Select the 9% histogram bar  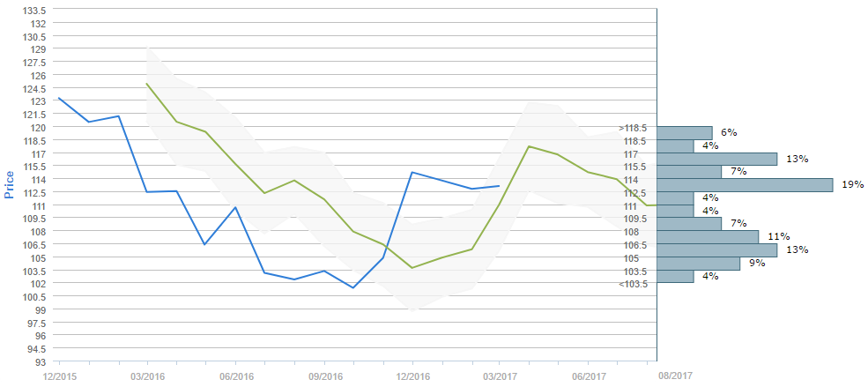[699, 263]
